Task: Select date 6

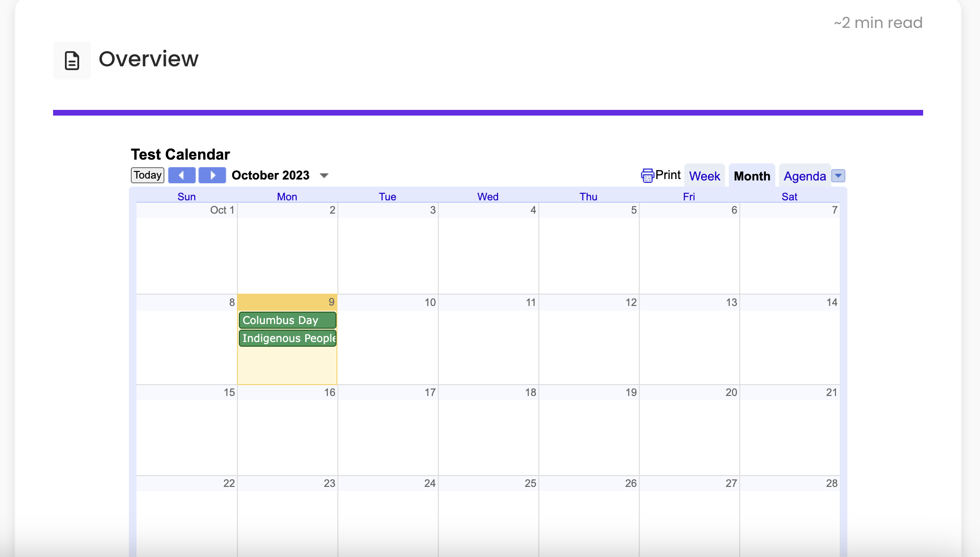Action: 735,210
